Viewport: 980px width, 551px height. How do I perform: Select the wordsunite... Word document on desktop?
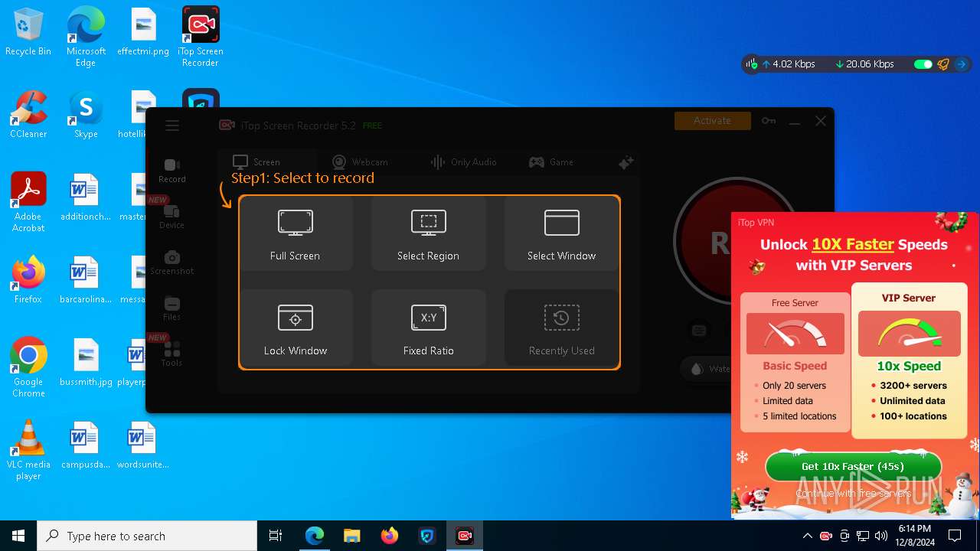pos(143,445)
